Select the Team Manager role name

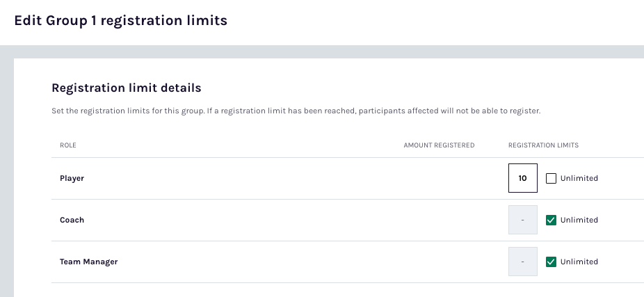pyautogui.click(x=88, y=262)
